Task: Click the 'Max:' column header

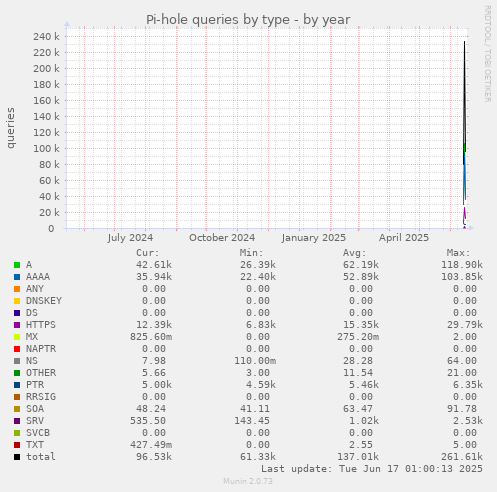Action: point(459,253)
